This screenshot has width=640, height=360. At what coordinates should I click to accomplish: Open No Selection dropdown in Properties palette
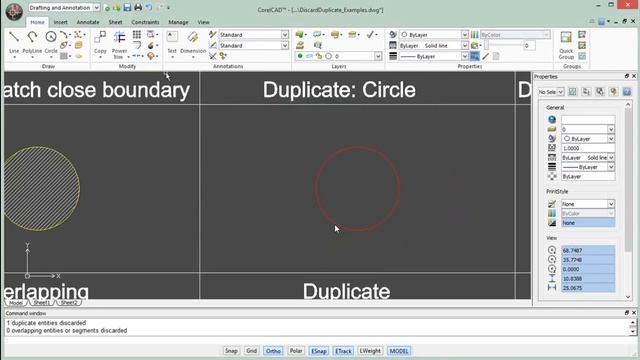tap(561, 92)
